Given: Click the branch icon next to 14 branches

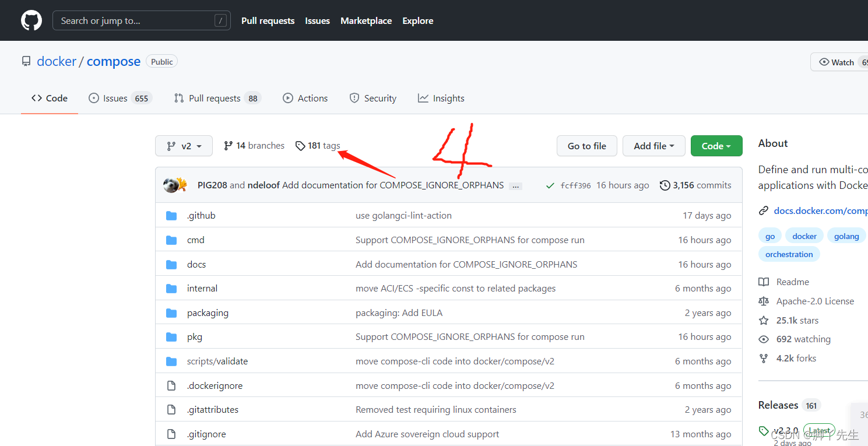Looking at the screenshot, I should [x=229, y=146].
